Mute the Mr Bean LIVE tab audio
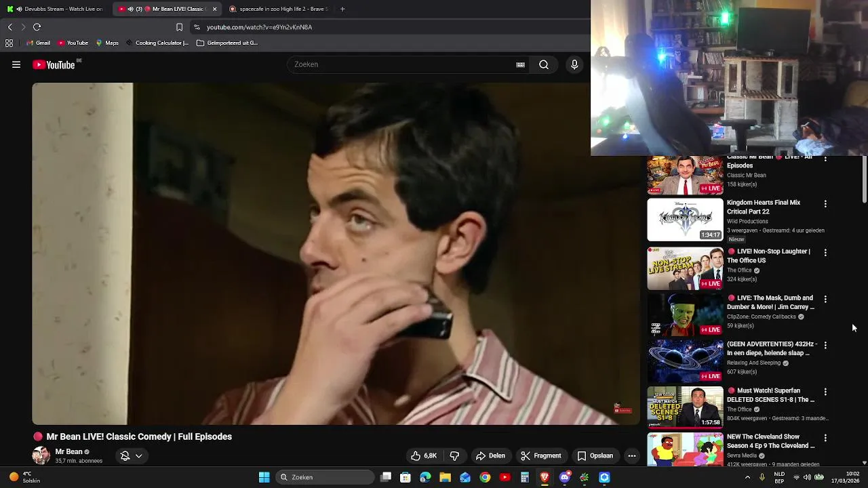The height and width of the screenshot is (488, 868). 130,9
